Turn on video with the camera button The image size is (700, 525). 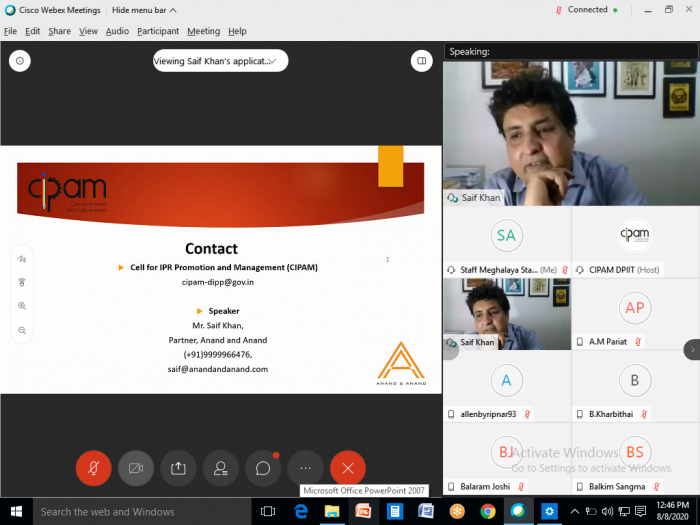pos(136,468)
